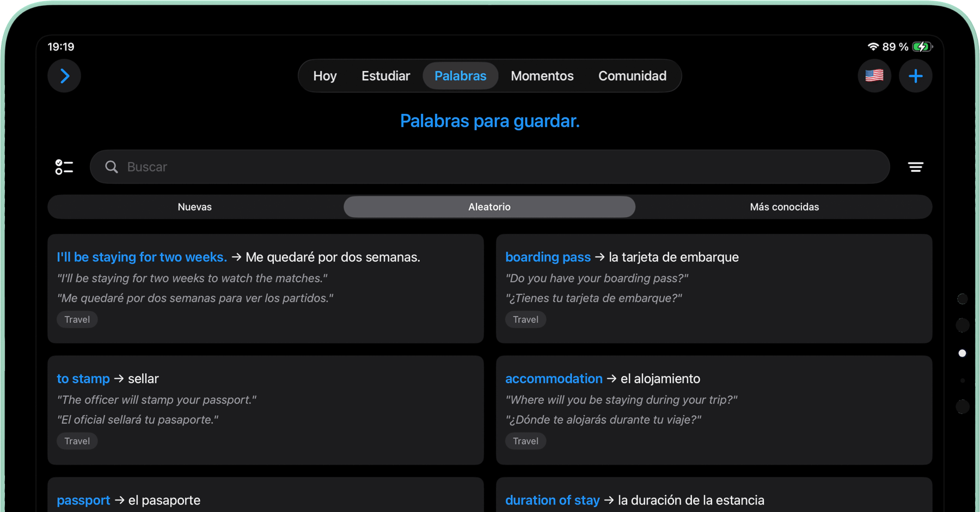
Task: Open the 'duration of stay' word entry
Action: click(552, 499)
